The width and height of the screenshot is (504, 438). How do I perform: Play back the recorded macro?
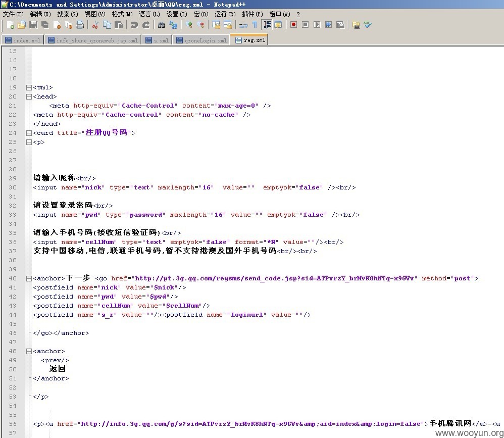click(x=317, y=25)
